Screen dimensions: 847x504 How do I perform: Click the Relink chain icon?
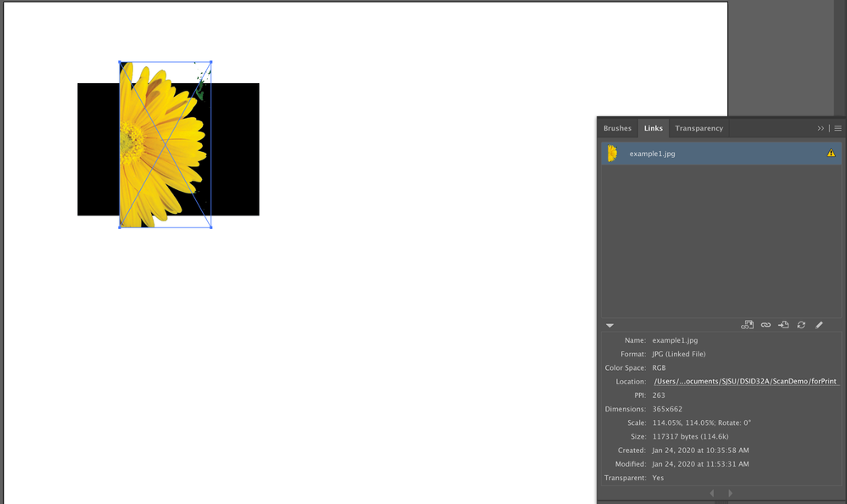click(x=766, y=325)
